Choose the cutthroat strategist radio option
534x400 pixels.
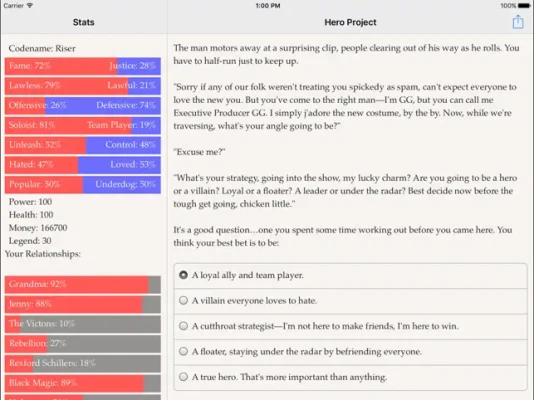coord(183,326)
